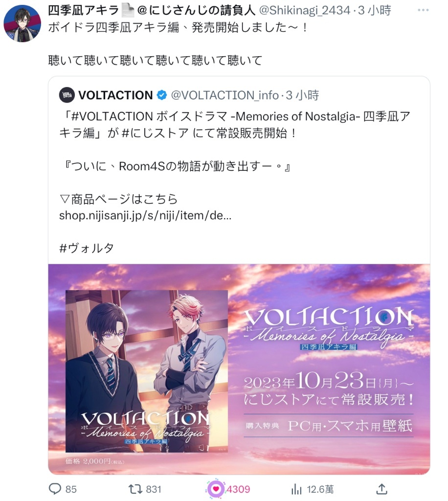
Task: Open 四季凪アキラ profile avatar
Action: [22, 23]
